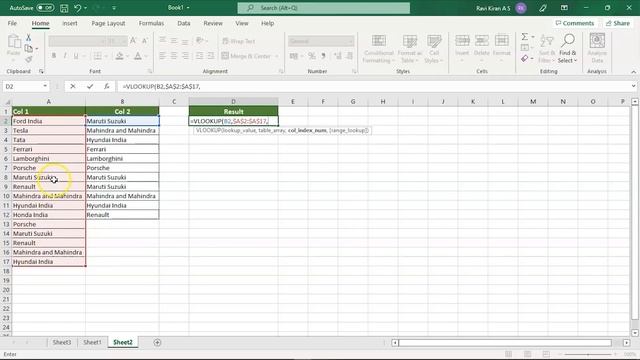Click the Copy icon
Viewport: 640px width, 360px height.
29,49
